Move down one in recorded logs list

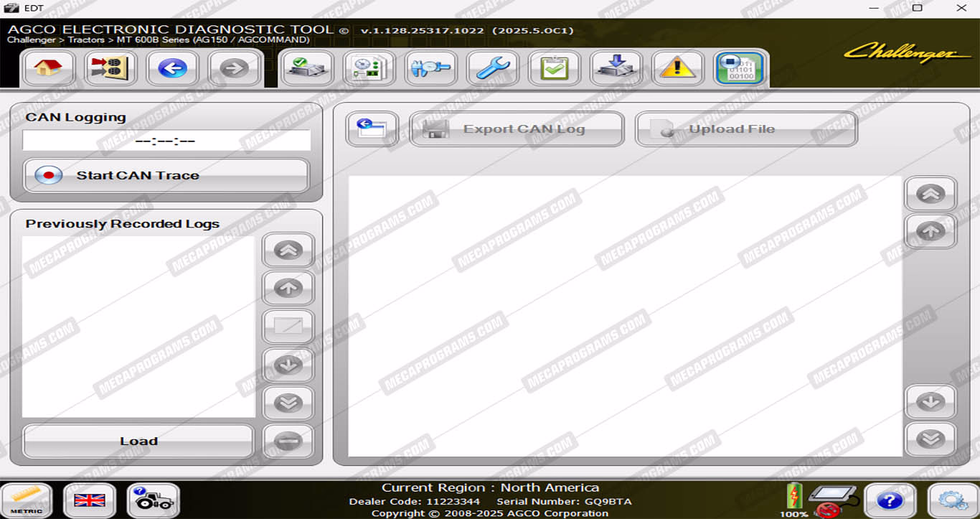[x=288, y=365]
